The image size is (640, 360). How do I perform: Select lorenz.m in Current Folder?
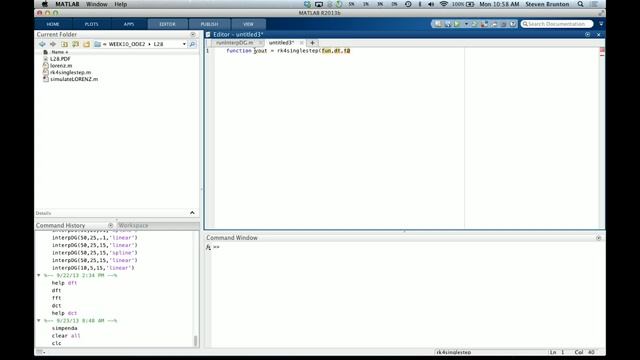click(61, 66)
